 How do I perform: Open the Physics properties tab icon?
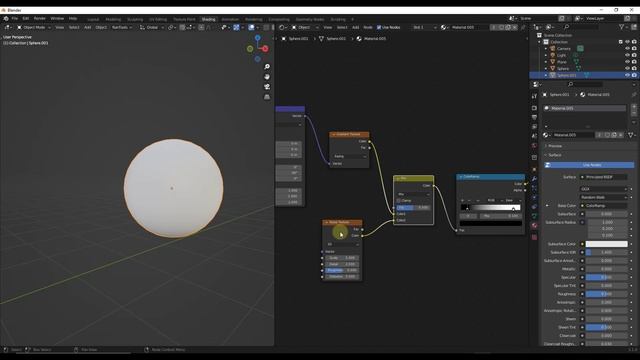coord(534,198)
